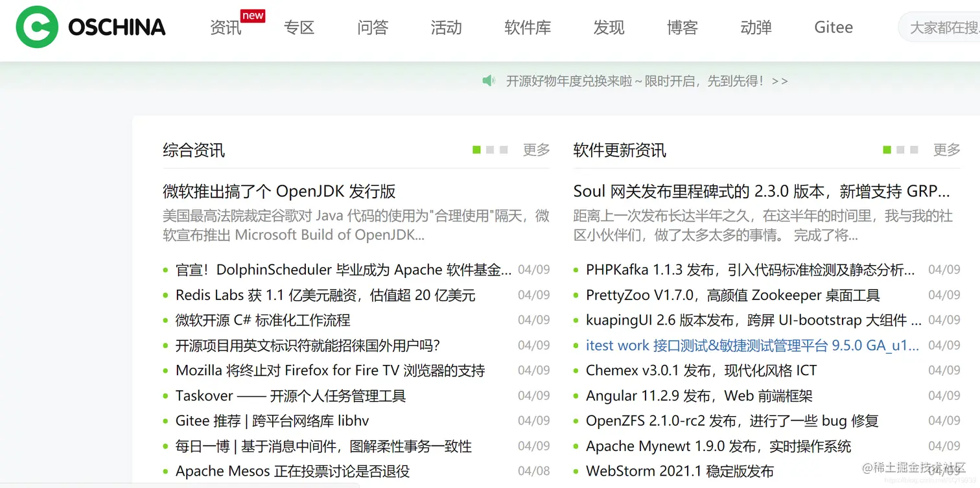Open headline 微软推出搞了个 OpenJDK 发行版

[279, 191]
